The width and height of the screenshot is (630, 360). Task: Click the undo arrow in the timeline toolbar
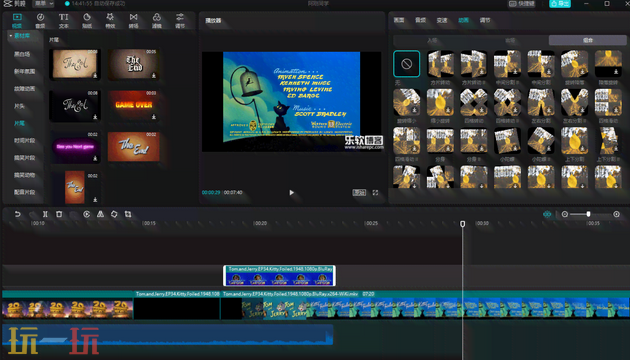pos(17,214)
